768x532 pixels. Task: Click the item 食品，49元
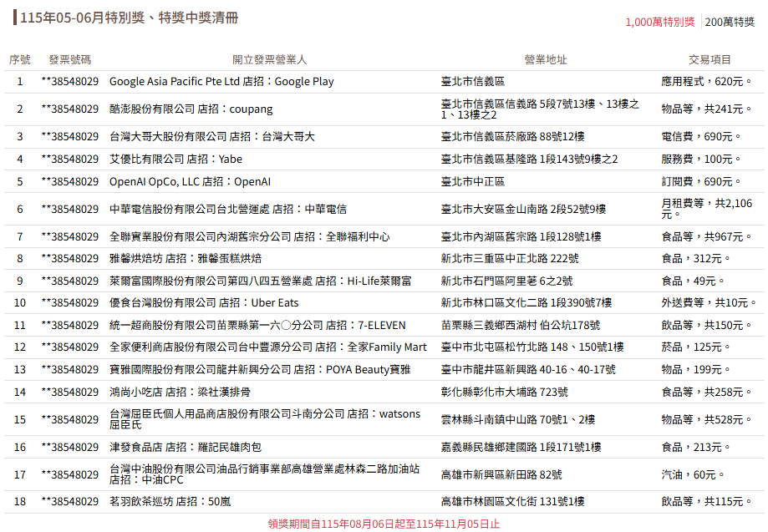tap(693, 281)
